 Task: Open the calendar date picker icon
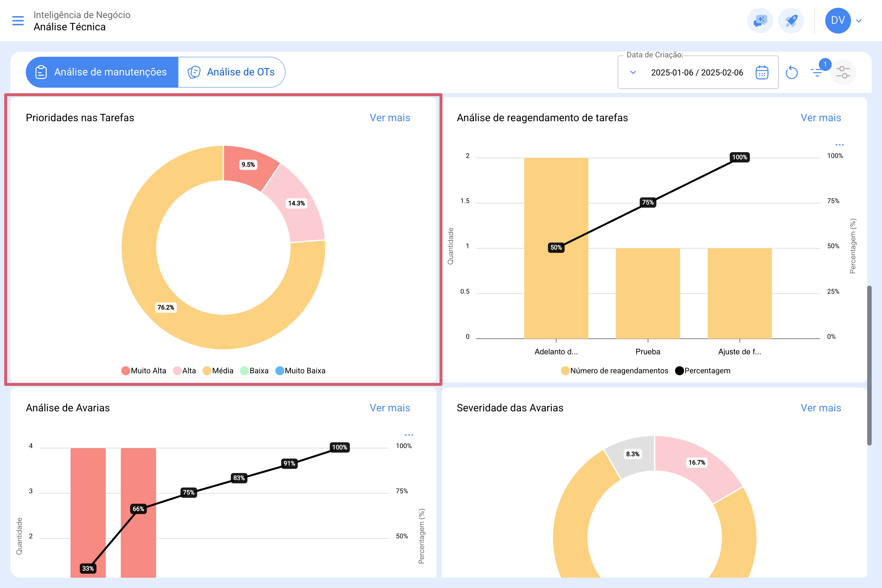point(762,73)
